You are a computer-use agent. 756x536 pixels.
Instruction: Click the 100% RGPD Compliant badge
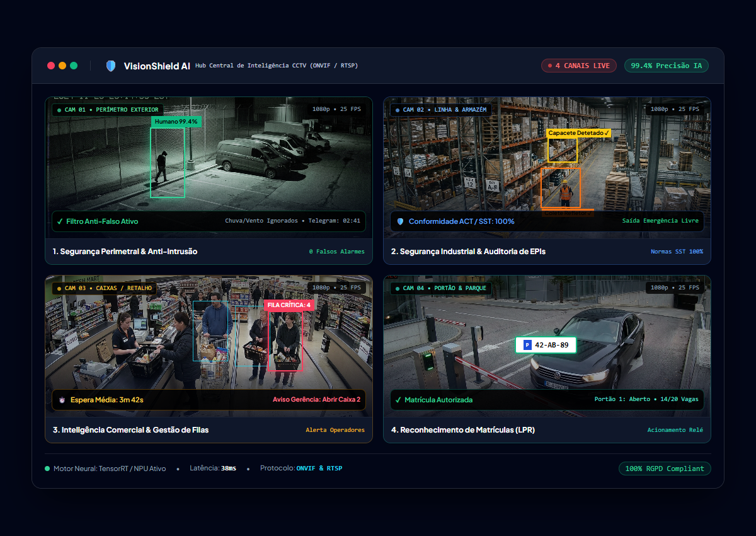tap(665, 469)
